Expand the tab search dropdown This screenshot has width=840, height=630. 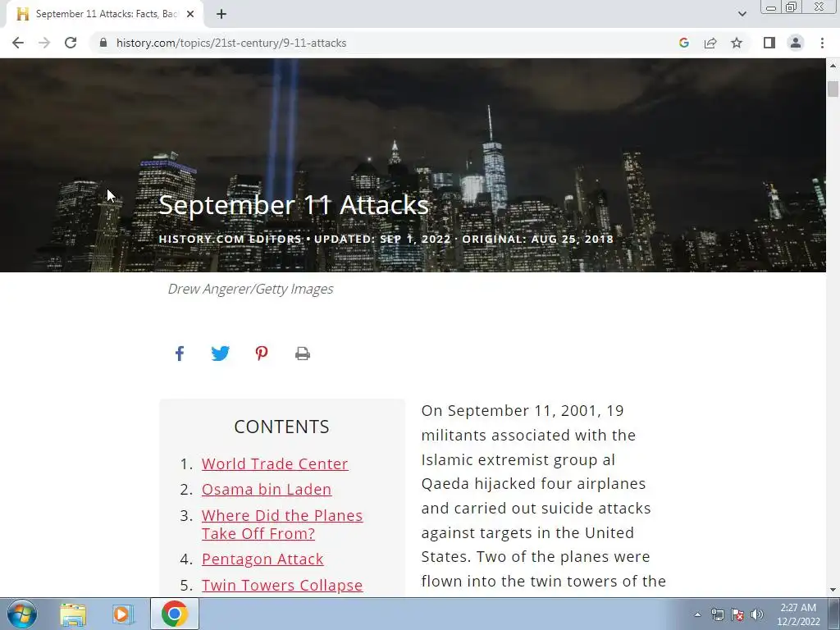click(742, 14)
